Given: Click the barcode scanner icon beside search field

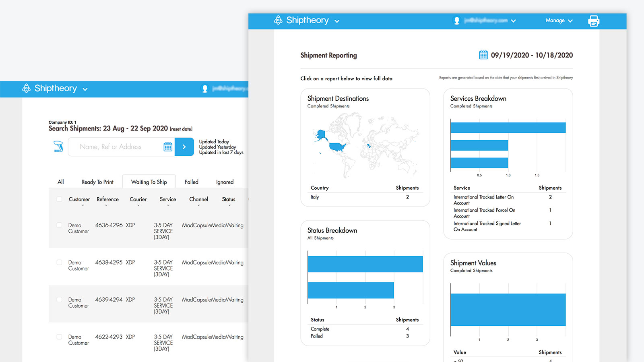Looking at the screenshot, I should pos(58,147).
